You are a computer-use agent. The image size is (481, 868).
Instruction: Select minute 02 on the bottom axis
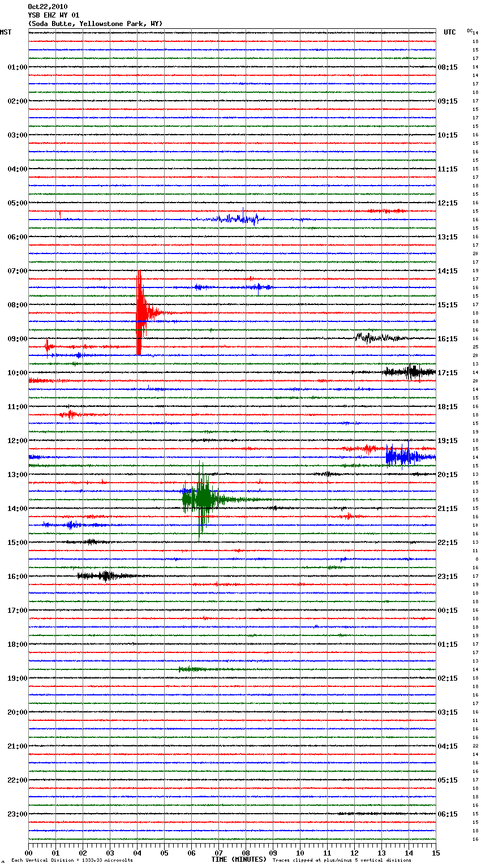pos(83,853)
